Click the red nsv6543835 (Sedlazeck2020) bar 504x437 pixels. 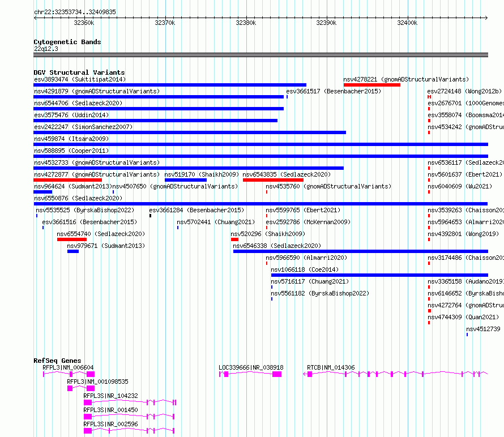(x=273, y=180)
